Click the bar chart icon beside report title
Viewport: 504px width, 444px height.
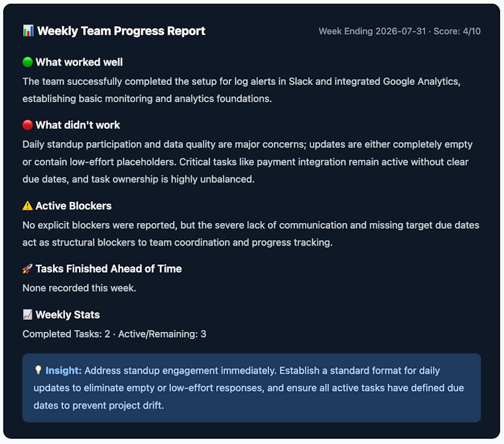(x=28, y=31)
